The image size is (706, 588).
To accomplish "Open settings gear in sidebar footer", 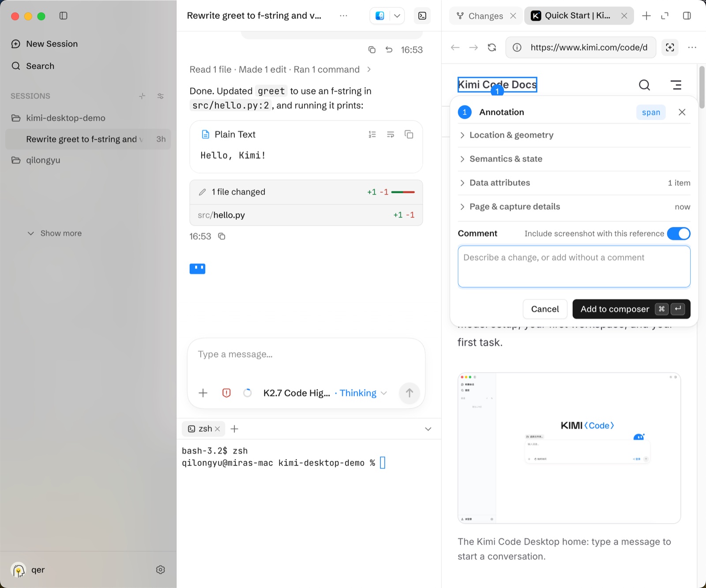I will click(161, 569).
